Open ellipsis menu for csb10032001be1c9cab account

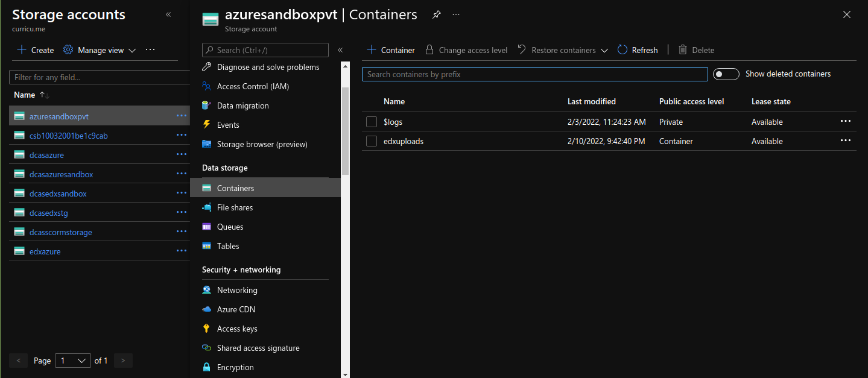182,135
